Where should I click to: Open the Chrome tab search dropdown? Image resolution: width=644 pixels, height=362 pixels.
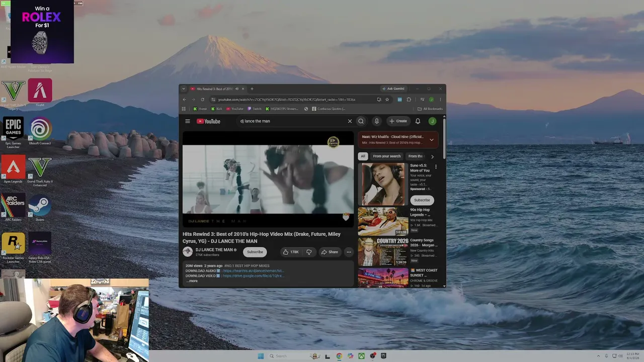click(184, 89)
